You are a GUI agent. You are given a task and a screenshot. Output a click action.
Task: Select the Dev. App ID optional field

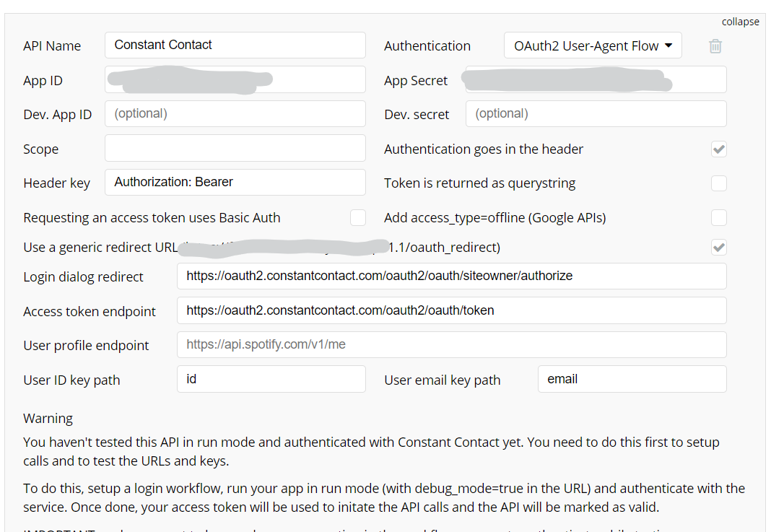235,114
